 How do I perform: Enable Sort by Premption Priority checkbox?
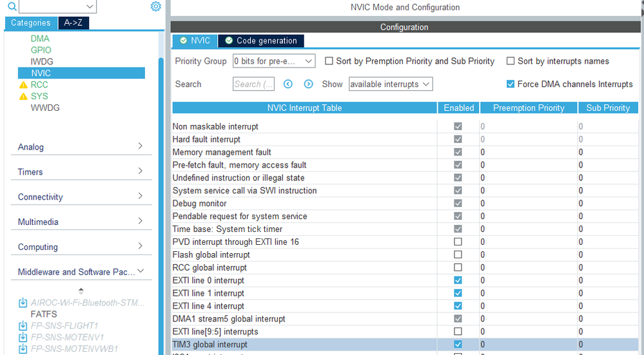(x=329, y=61)
